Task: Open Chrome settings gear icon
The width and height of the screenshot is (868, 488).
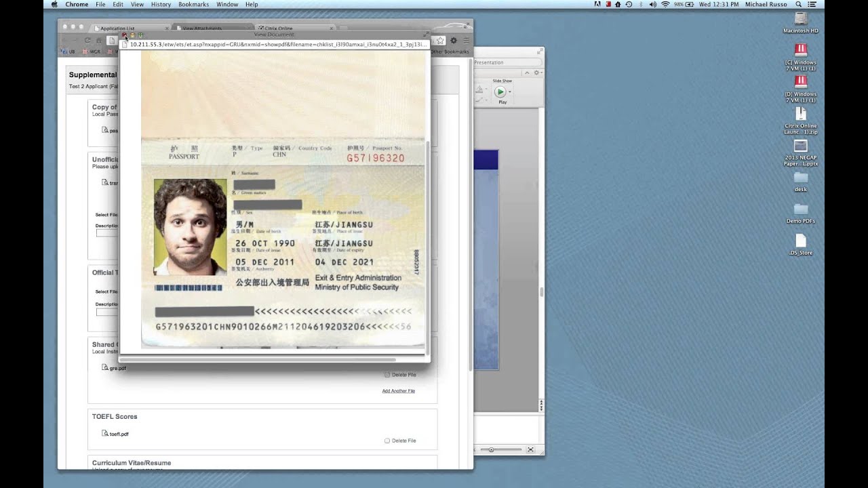Action: pos(454,41)
